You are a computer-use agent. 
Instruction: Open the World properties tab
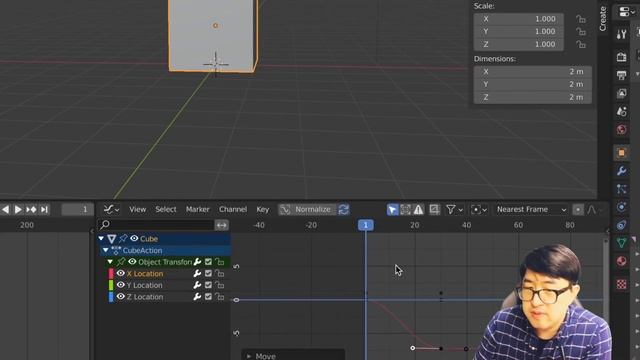[621, 130]
